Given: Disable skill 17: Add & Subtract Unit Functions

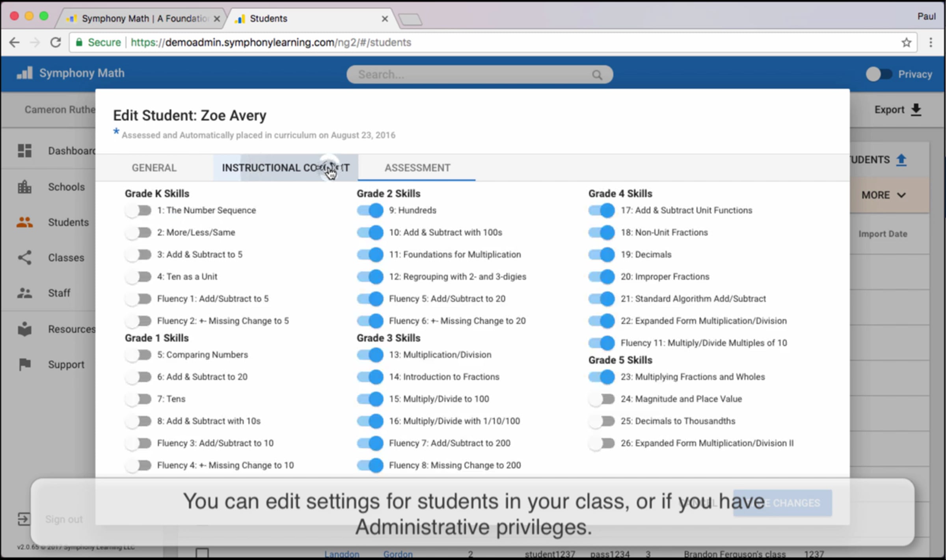Looking at the screenshot, I should (x=602, y=210).
